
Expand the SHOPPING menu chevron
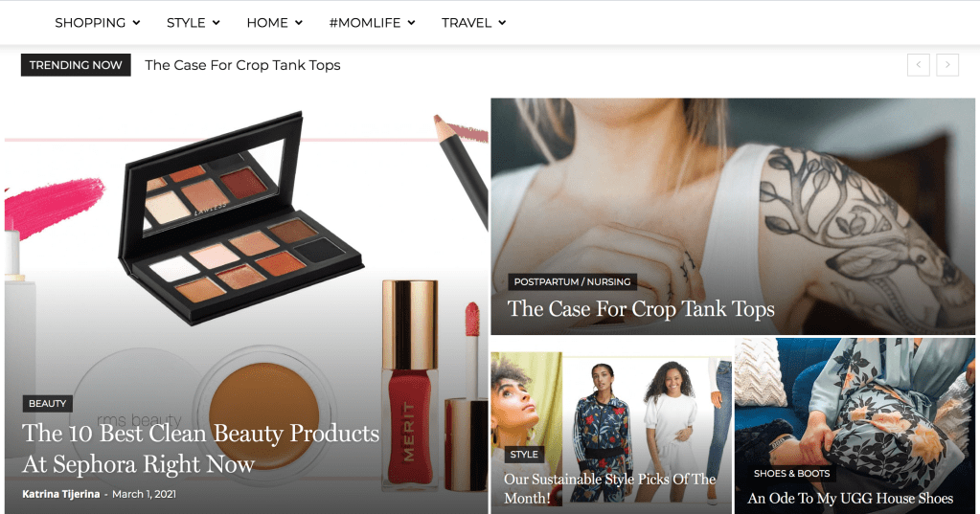tap(136, 23)
